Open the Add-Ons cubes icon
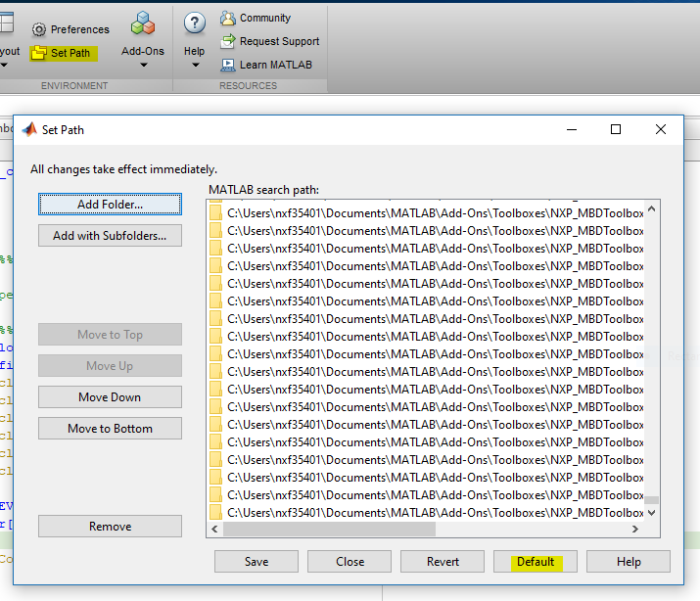 pyautogui.click(x=143, y=23)
